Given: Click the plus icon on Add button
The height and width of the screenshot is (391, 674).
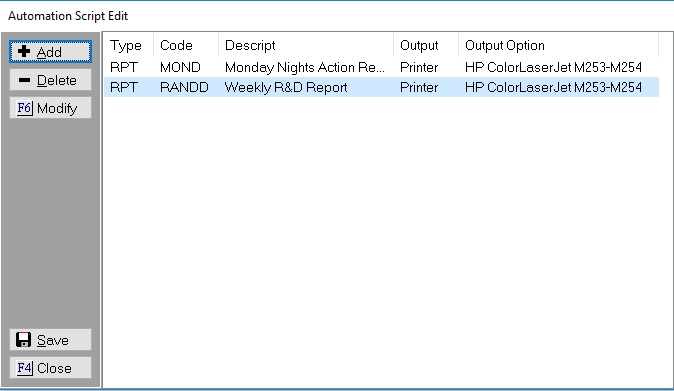Looking at the screenshot, I should tap(24, 52).
